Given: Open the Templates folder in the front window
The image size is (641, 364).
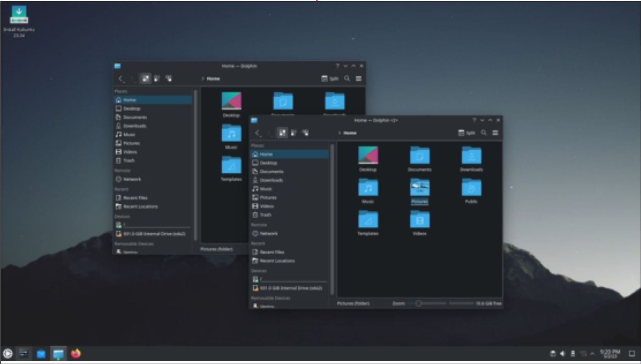Looking at the screenshot, I should (368, 223).
